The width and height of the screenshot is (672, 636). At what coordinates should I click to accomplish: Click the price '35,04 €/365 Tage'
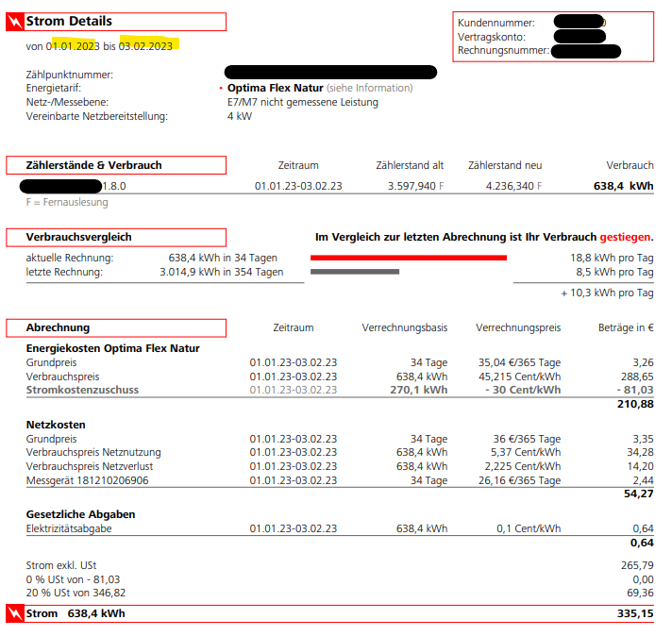point(519,362)
